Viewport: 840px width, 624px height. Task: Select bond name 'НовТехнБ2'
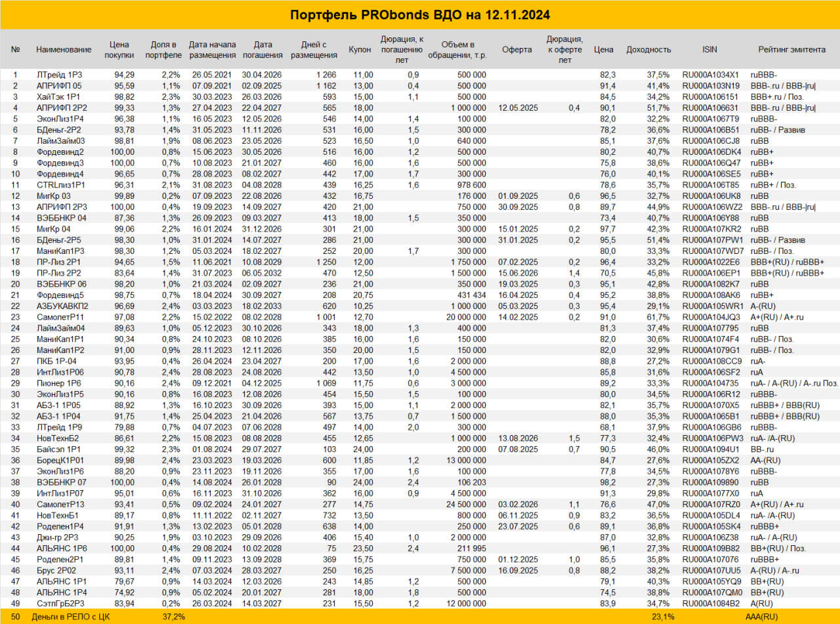(59, 438)
